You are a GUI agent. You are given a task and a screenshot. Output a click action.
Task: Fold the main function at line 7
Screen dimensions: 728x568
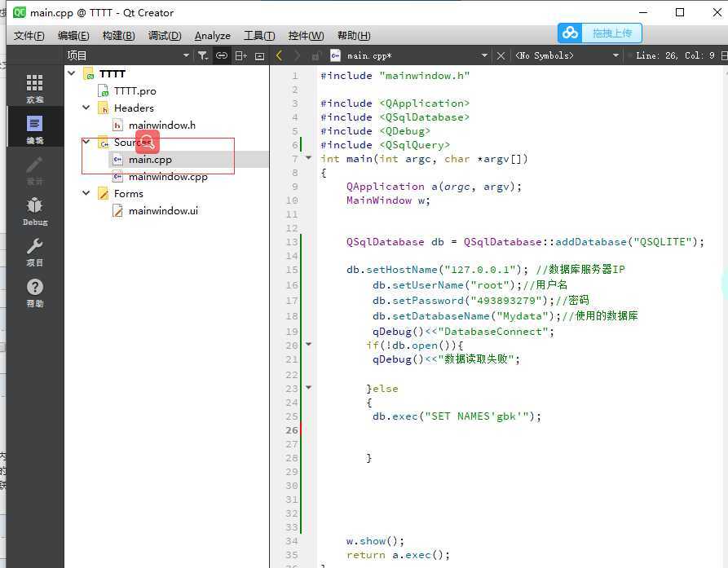[x=308, y=158]
